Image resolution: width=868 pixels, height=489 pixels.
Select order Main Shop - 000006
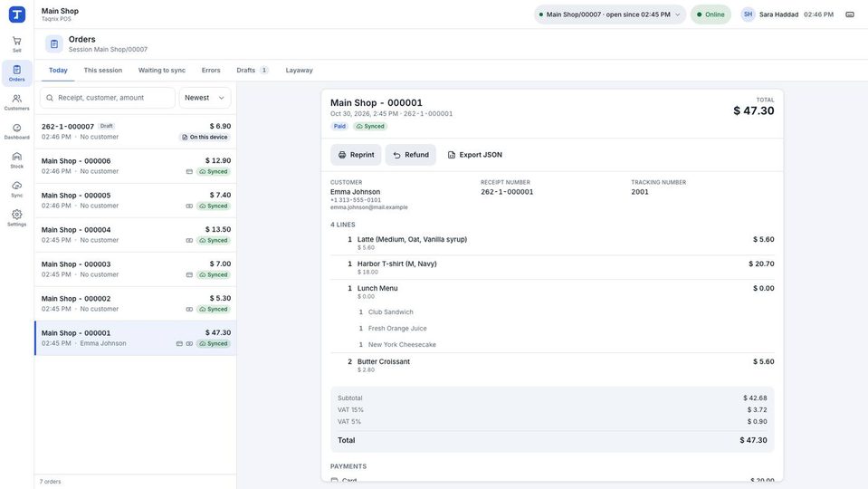click(x=135, y=166)
